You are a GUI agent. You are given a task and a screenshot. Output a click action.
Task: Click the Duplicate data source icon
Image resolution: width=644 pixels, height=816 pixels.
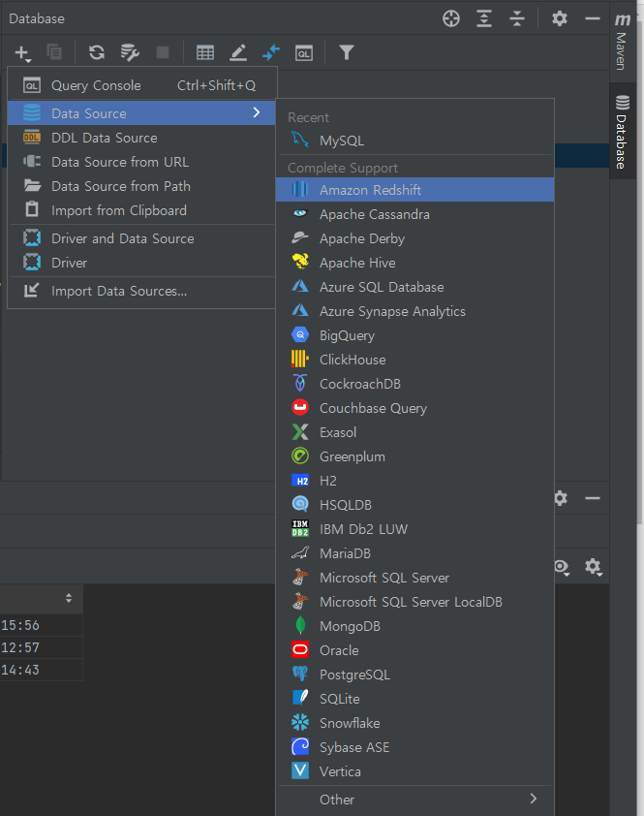click(54, 52)
